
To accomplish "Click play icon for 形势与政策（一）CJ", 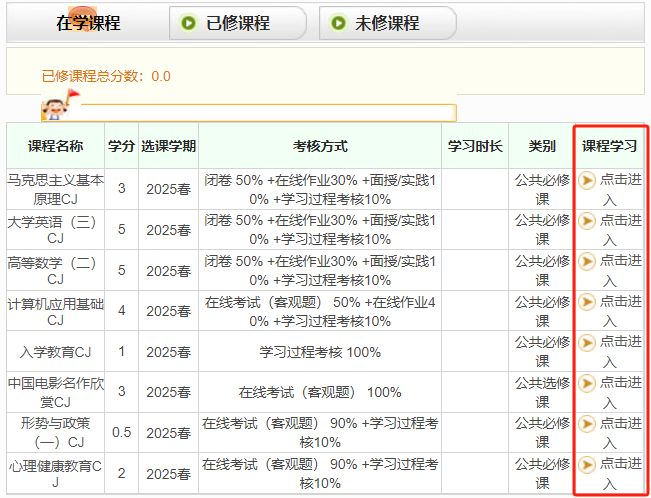I will [587, 424].
